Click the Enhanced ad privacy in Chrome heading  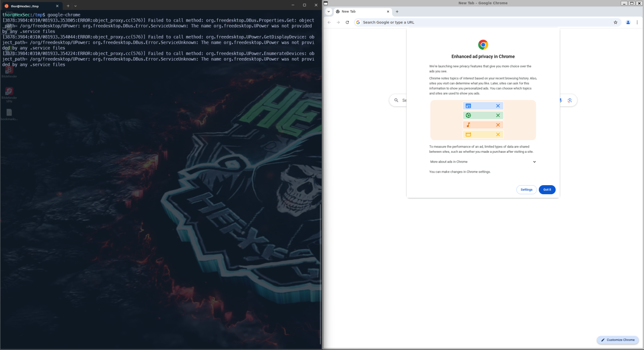click(x=483, y=57)
